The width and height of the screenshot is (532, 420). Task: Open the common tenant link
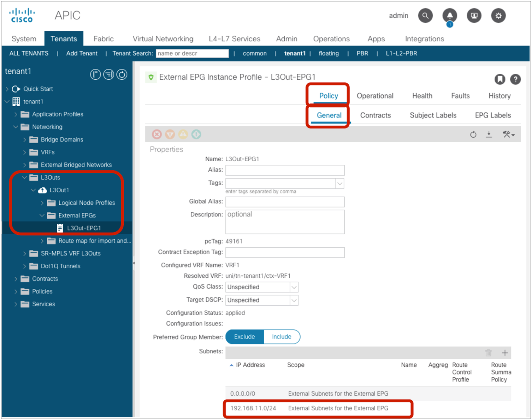tap(255, 53)
